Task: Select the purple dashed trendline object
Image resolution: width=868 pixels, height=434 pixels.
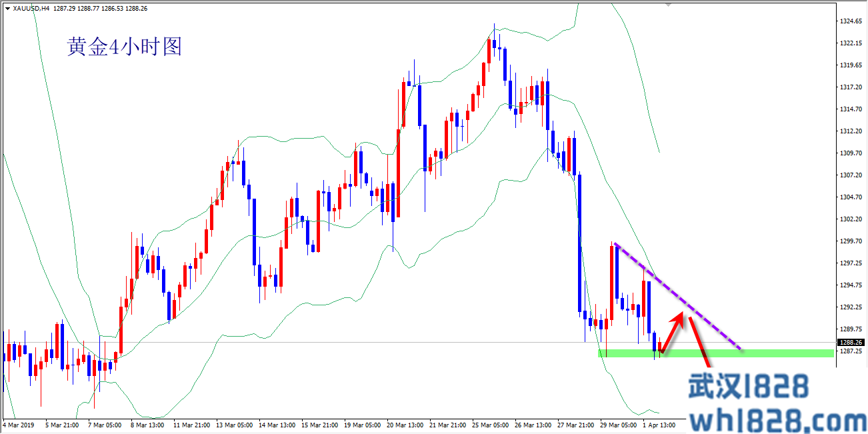Action: [x=679, y=296]
